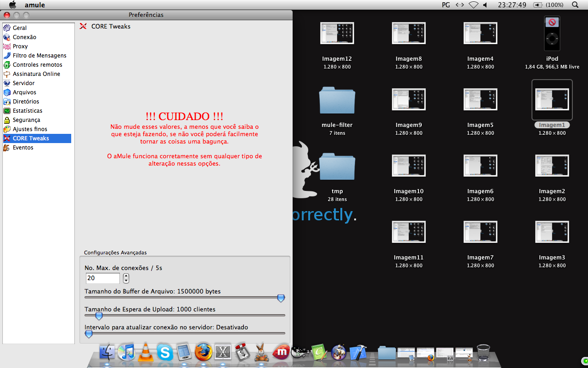
Task: Click the upload queue size slider handle
Action: [99, 316]
